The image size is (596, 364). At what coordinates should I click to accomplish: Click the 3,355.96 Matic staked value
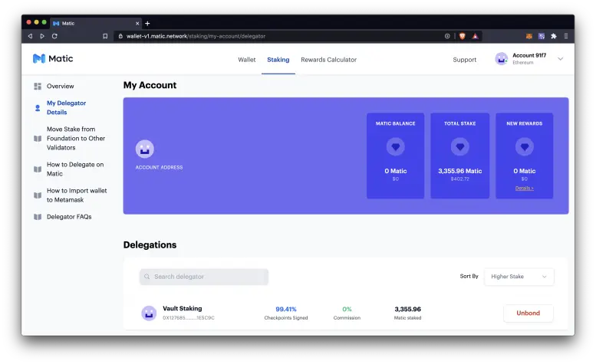pyautogui.click(x=408, y=310)
